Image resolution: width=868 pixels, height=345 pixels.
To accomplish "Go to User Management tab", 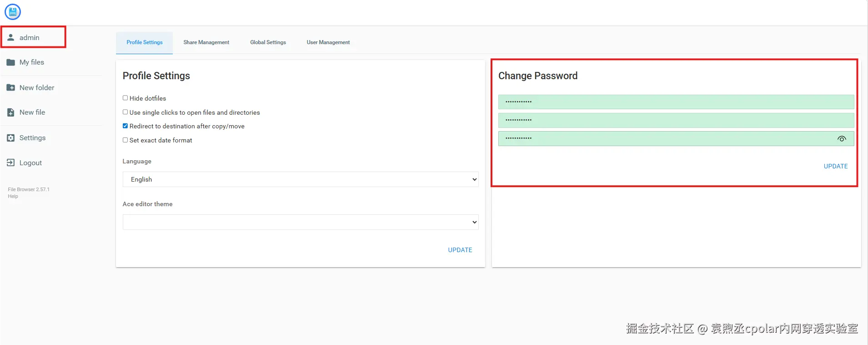I will point(328,42).
